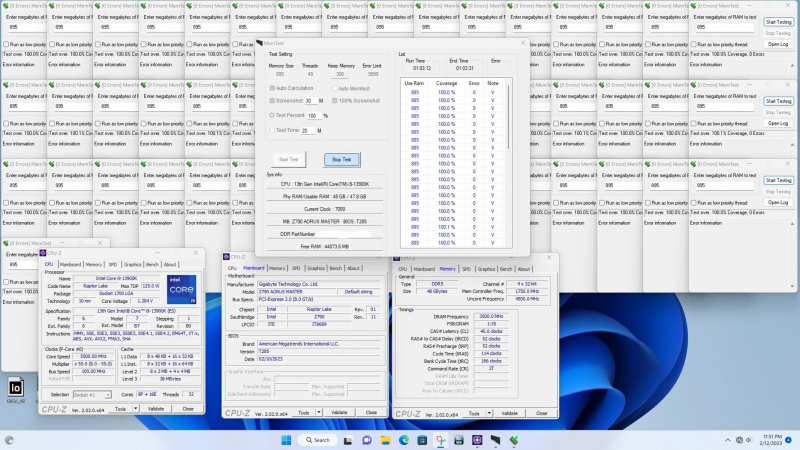Toggle the Screenshot checkbox in Test Setting
The width and height of the screenshot is (800, 450).
click(272, 100)
